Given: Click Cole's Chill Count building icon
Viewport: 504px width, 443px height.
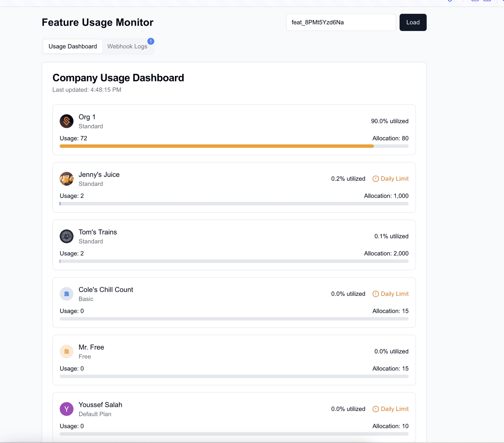Looking at the screenshot, I should [66, 294].
